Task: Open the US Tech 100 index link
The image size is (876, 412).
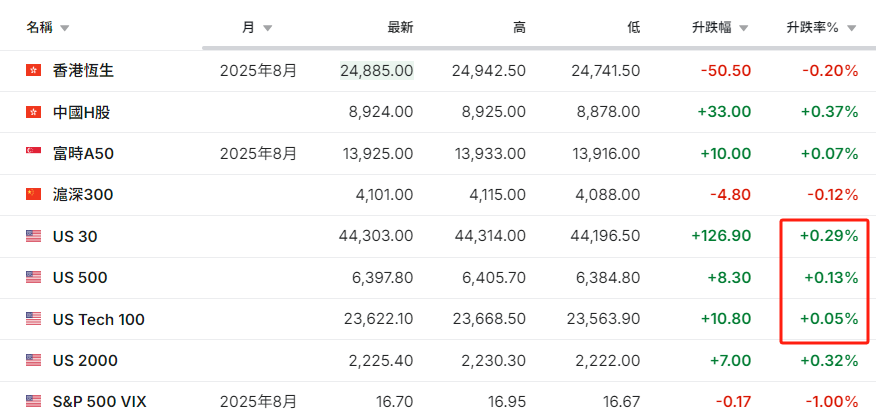Action: click(99, 319)
